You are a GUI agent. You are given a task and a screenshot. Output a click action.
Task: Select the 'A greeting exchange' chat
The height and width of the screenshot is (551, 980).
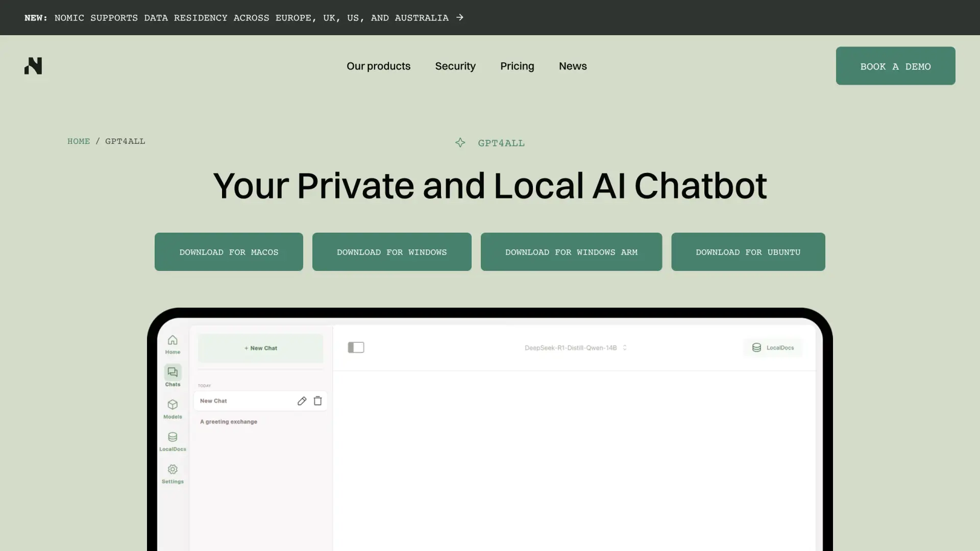[229, 422]
